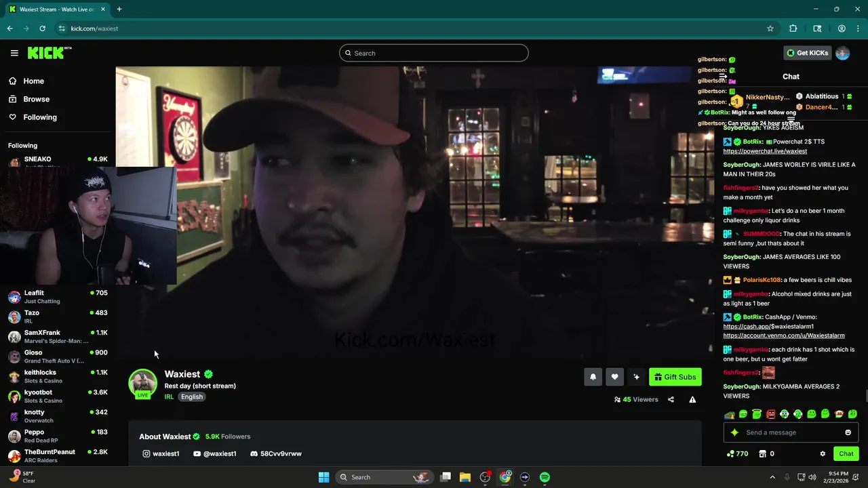Open Tazo channel in sidebar
The image size is (868, 488).
58,317
